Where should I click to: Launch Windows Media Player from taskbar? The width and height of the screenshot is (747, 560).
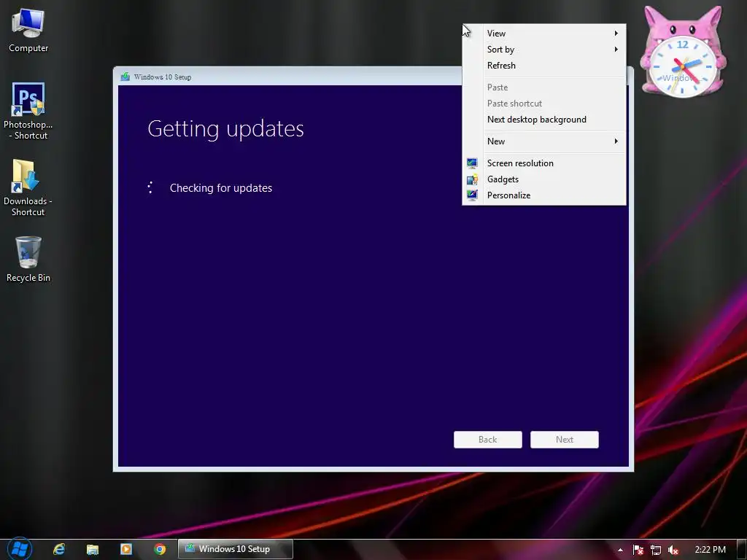[x=126, y=550]
